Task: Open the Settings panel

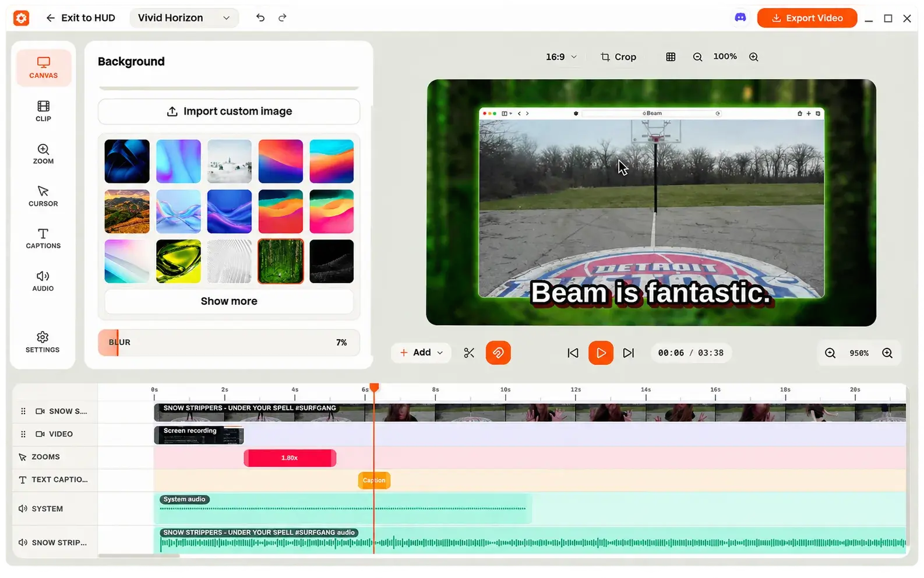Action: coord(43,342)
